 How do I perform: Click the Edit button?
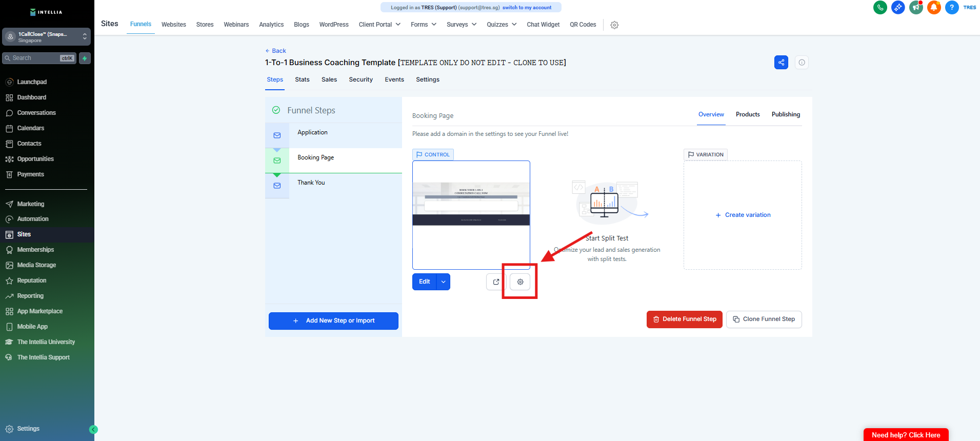[425, 282]
